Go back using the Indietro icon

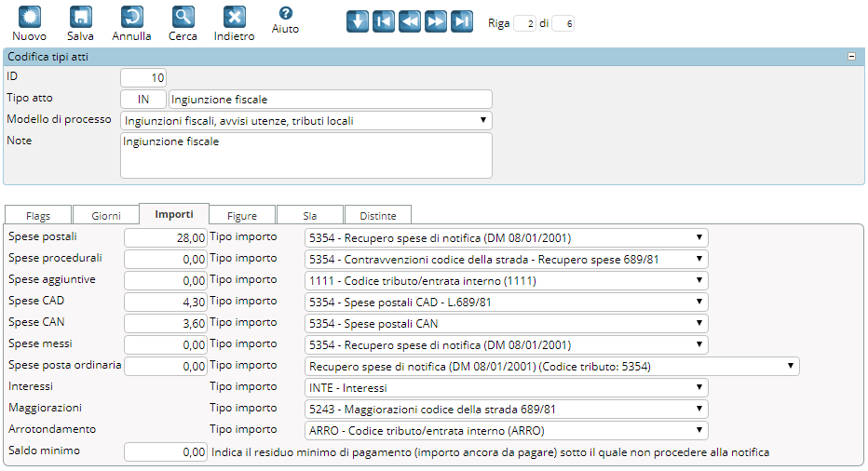coord(234,18)
